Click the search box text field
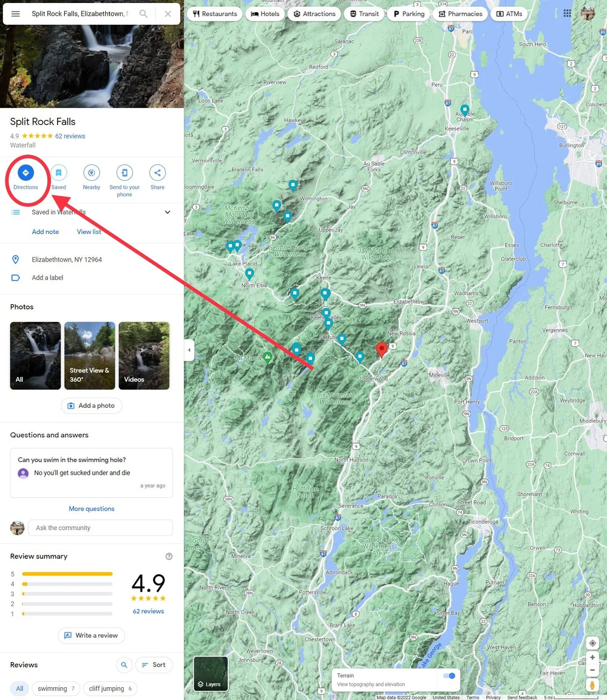 [80, 14]
